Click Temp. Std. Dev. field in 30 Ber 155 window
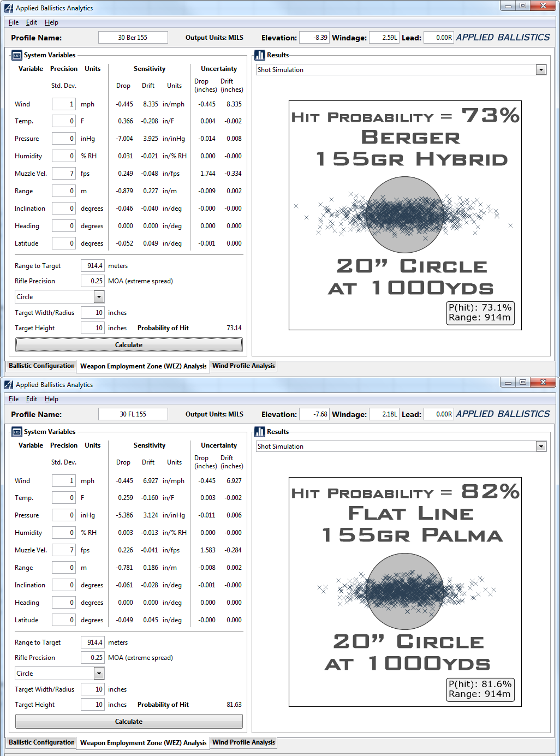 pyautogui.click(x=64, y=121)
